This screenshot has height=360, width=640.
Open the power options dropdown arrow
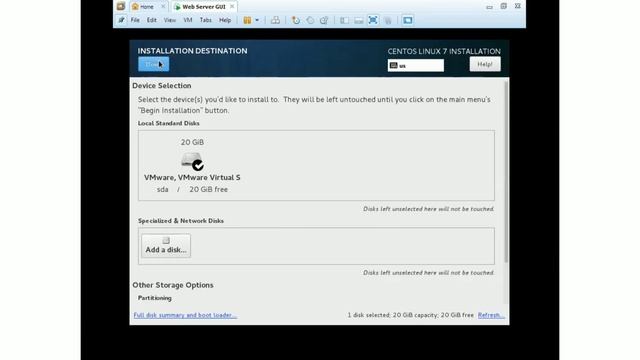257,20
